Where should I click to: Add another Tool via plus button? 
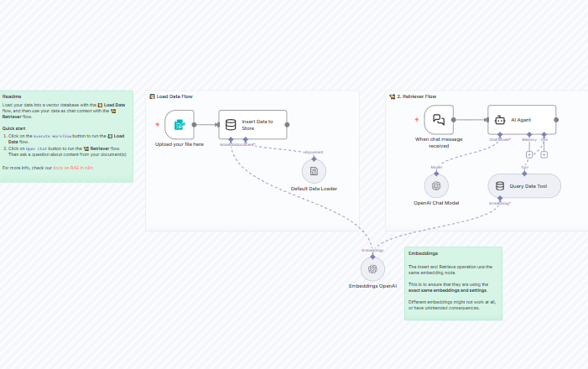[544, 154]
